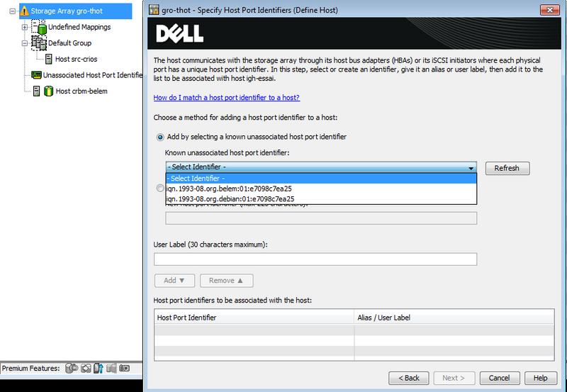
Task: Click the Default Group servers icon
Action: pyautogui.click(x=39, y=43)
